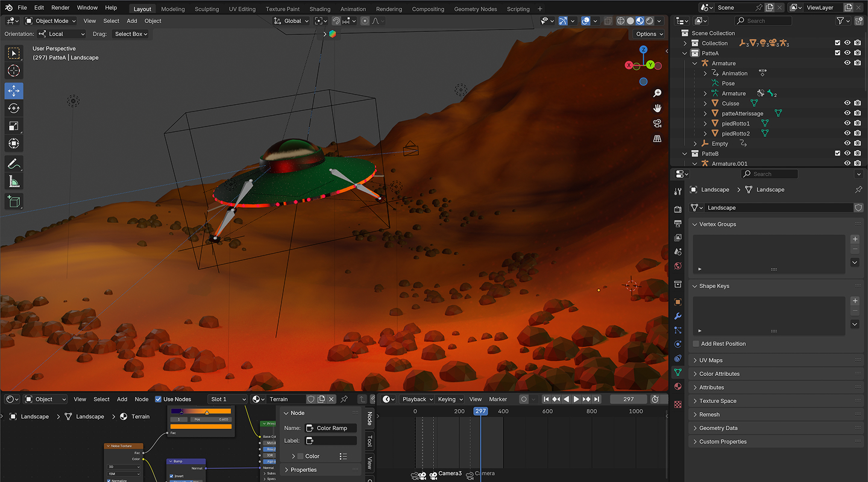This screenshot has height=482, width=868.
Task: Open the Modifiers wrench properties tab
Action: [678, 316]
